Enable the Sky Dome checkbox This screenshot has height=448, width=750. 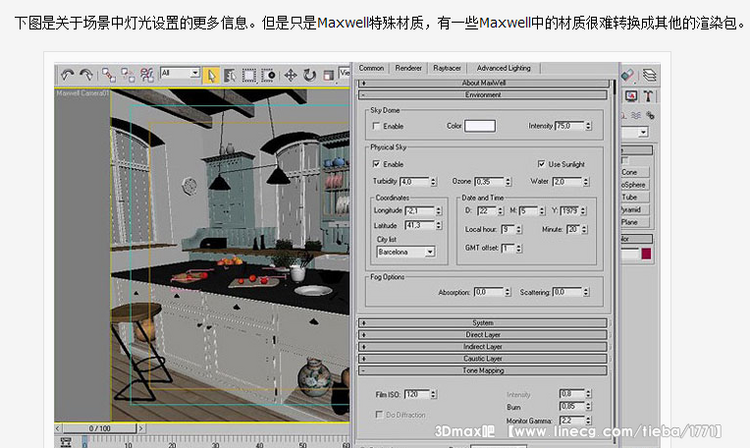coord(376,126)
